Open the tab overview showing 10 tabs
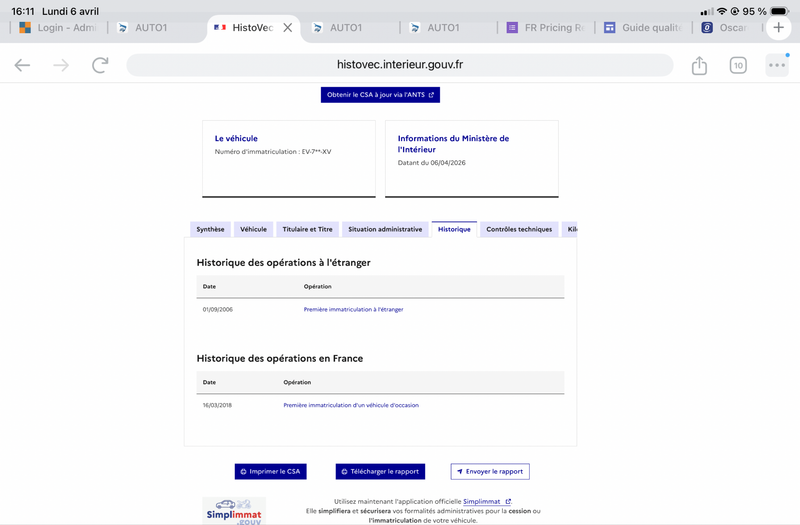This screenshot has height=525, width=800. pos(738,65)
